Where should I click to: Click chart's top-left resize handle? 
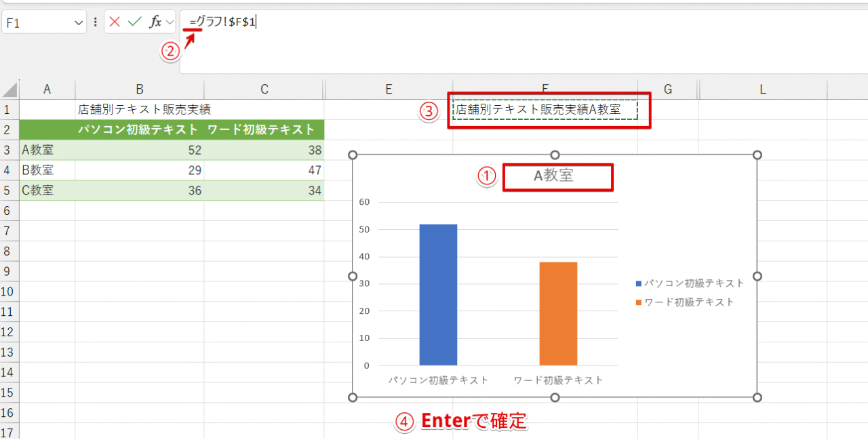pos(353,155)
